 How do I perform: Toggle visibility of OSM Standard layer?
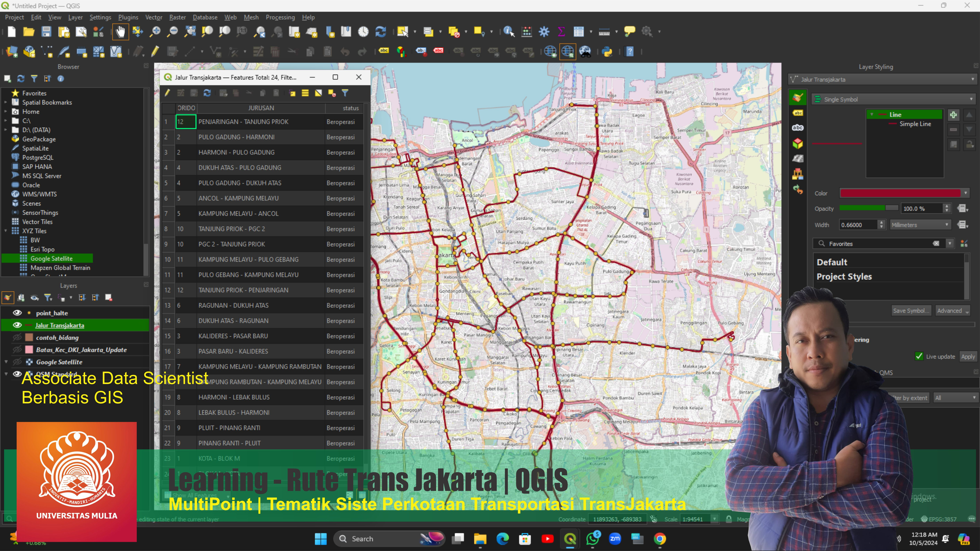click(17, 374)
